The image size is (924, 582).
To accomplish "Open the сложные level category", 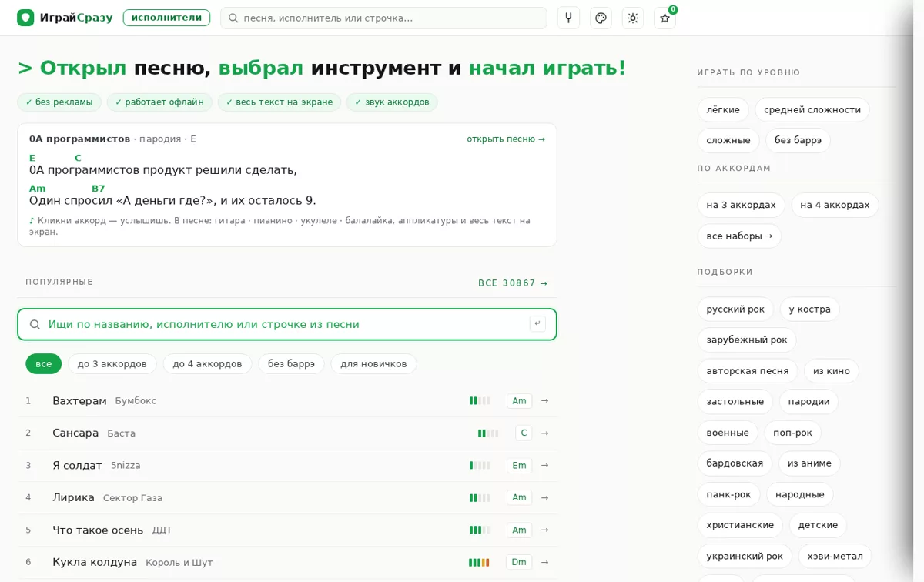I will point(728,141).
